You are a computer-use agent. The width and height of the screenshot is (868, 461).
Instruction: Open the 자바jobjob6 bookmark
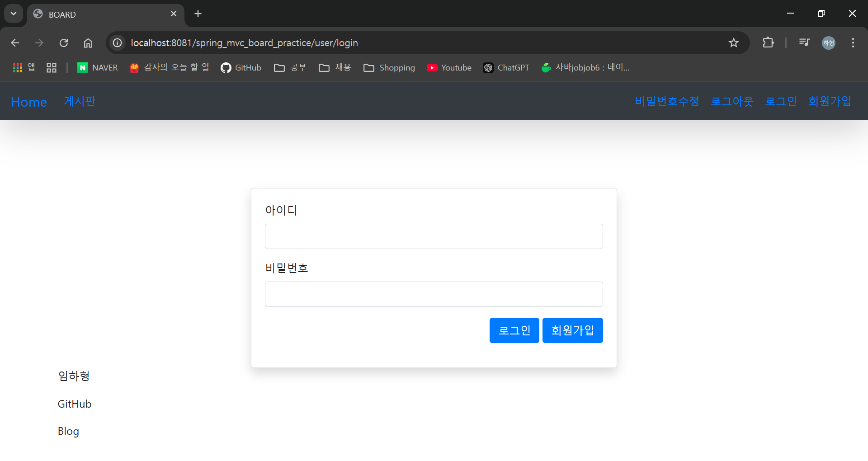point(585,68)
